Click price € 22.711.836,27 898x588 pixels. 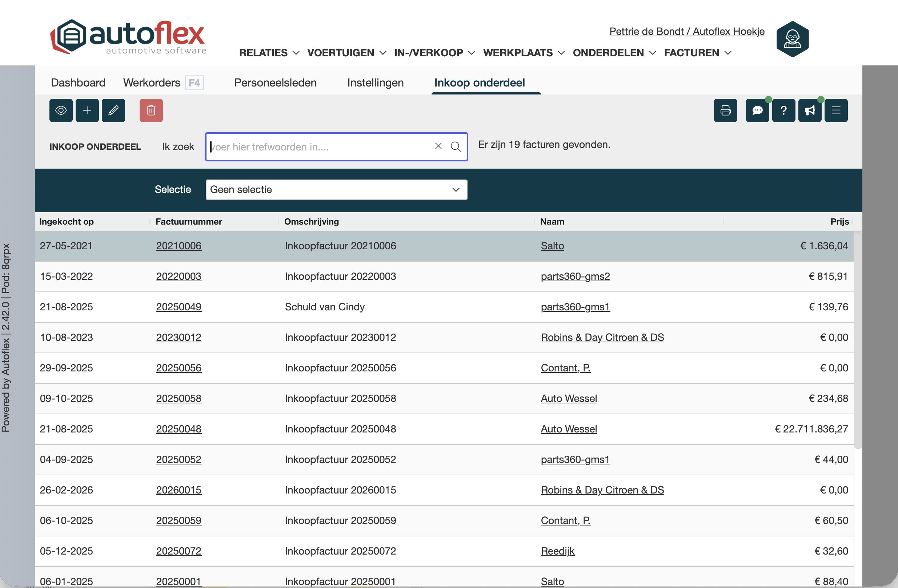point(811,429)
